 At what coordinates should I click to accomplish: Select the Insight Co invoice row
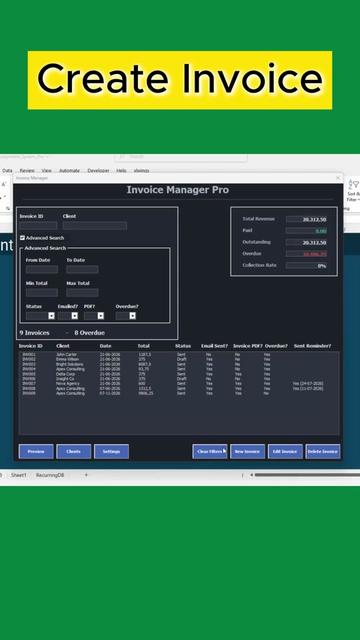179,379
